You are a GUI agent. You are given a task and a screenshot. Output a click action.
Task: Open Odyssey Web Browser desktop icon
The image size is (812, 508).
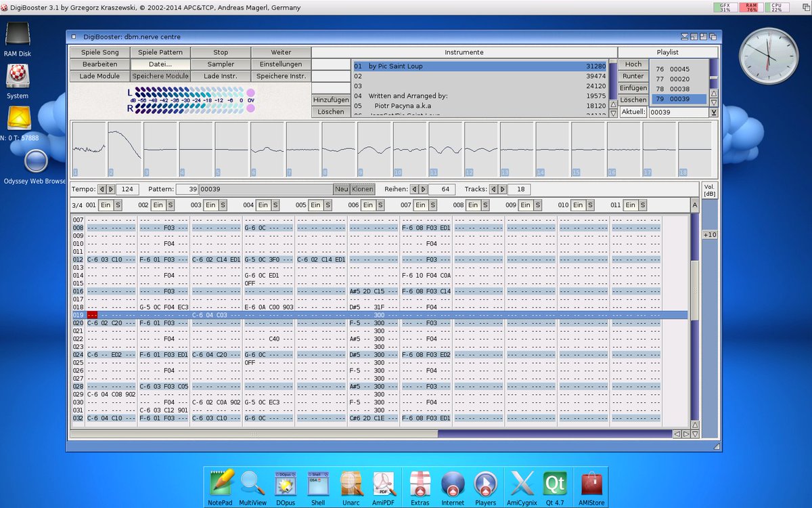[x=35, y=167]
